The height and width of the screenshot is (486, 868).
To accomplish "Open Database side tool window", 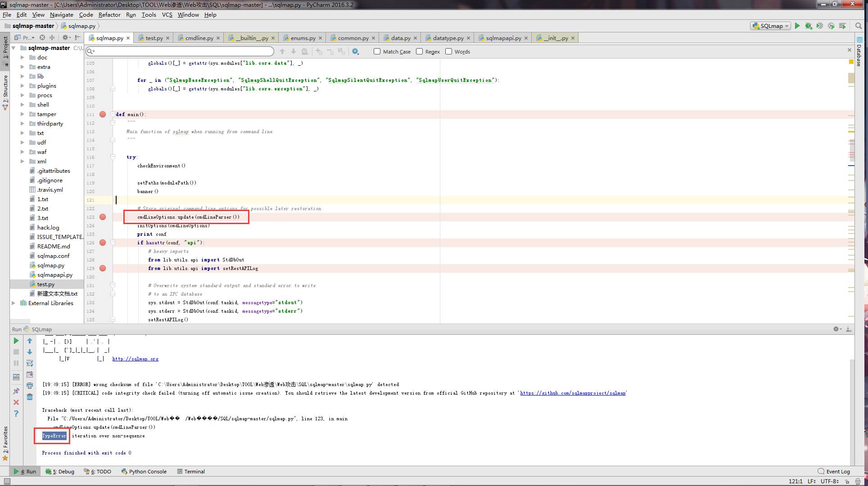I will [x=859, y=52].
